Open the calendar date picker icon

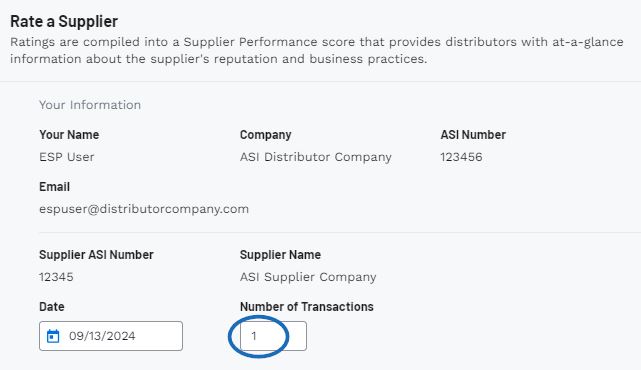[x=53, y=336]
